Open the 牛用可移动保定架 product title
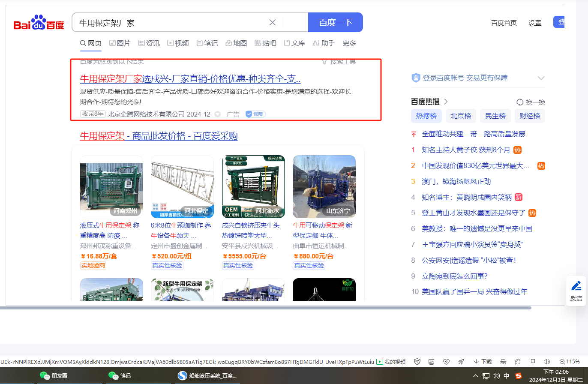Image resolution: width=588 pixels, height=384 pixels. [x=323, y=231]
